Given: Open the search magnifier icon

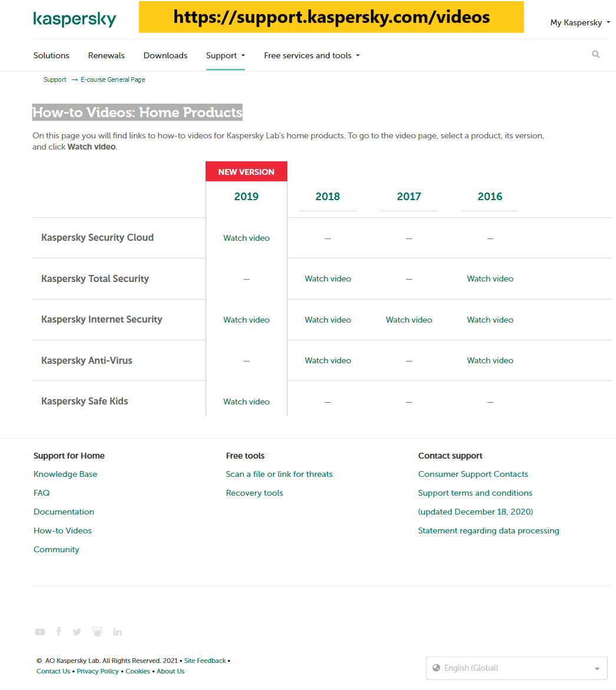Looking at the screenshot, I should [x=596, y=55].
